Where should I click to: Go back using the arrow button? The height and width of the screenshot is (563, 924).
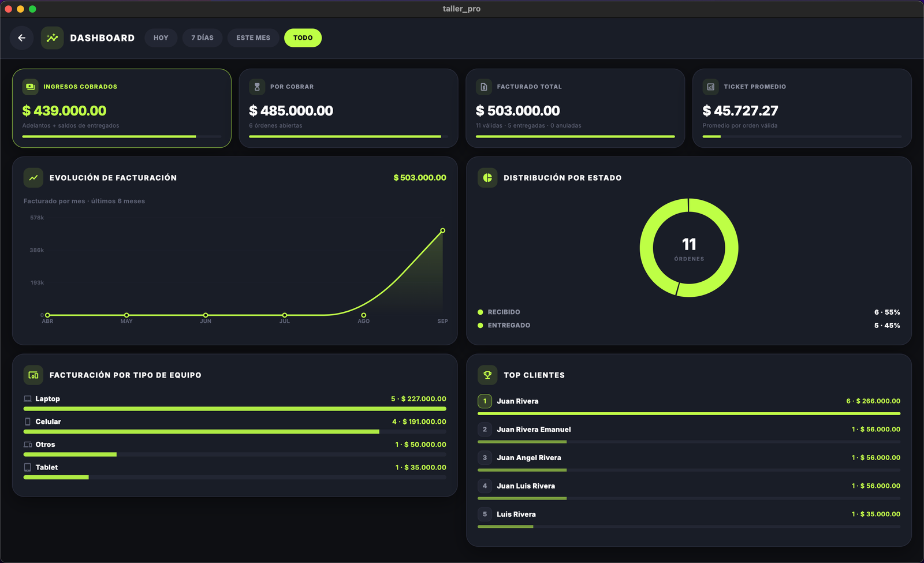tap(21, 38)
